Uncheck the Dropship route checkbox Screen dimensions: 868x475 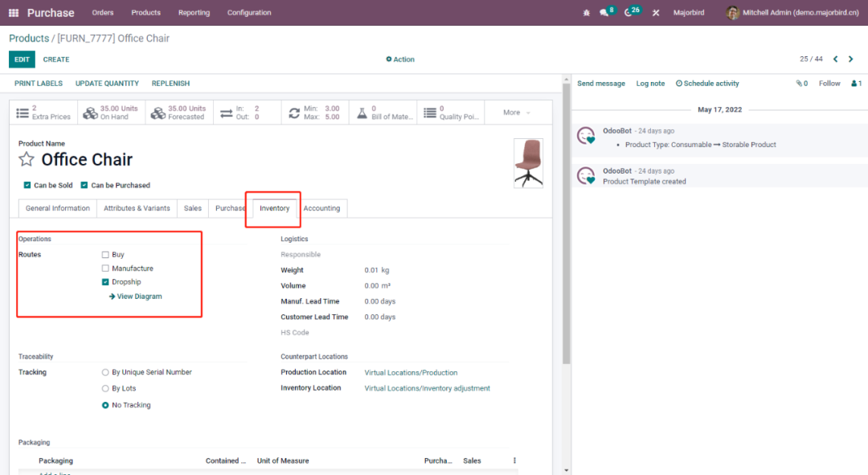[105, 282]
